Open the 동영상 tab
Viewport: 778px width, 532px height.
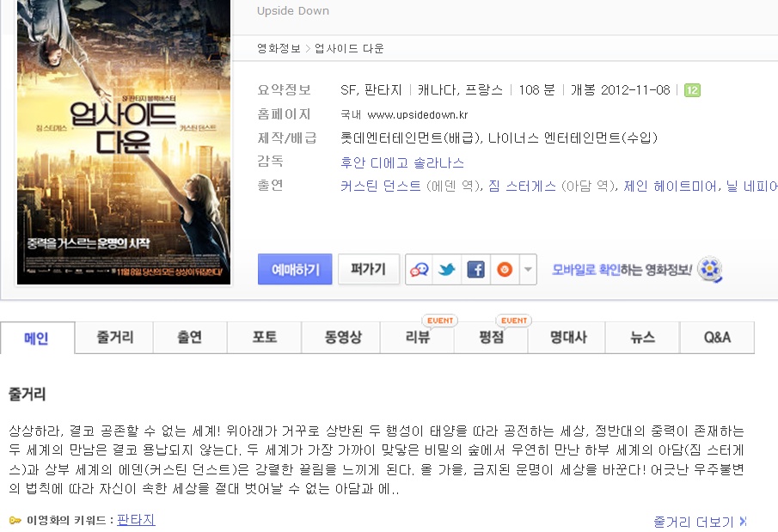click(x=342, y=338)
